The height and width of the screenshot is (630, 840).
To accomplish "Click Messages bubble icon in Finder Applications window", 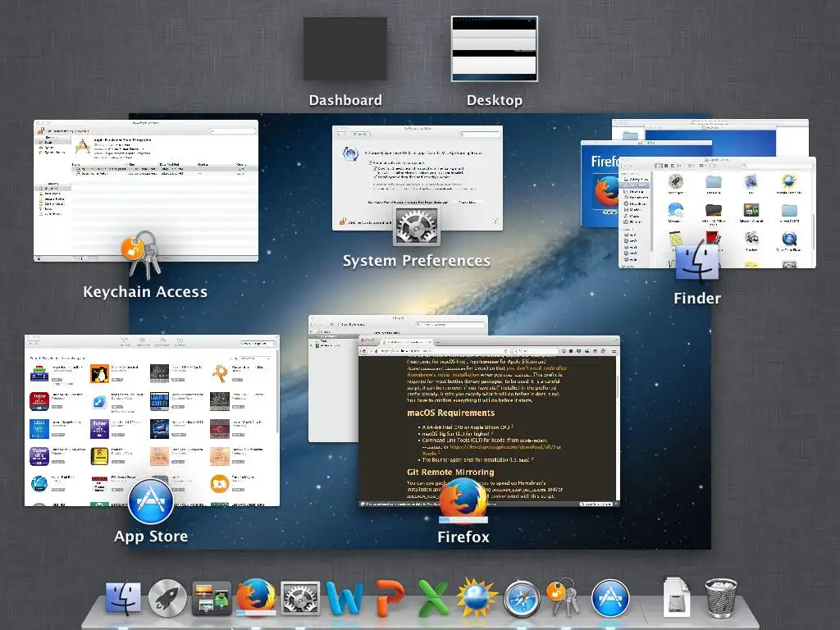I will [675, 210].
